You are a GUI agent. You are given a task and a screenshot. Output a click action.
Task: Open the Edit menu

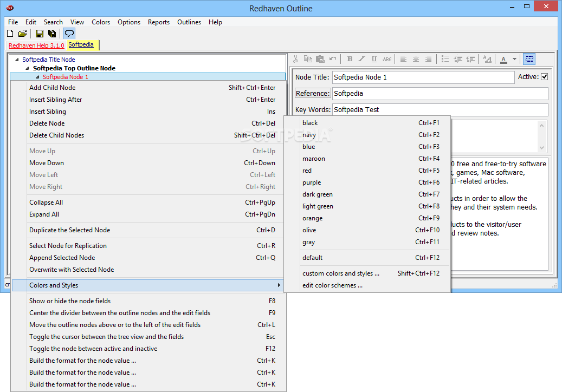31,22
